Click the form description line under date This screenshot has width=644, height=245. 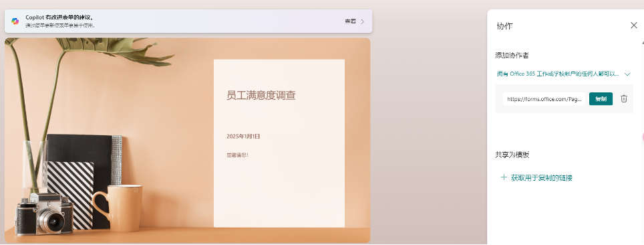coord(237,155)
